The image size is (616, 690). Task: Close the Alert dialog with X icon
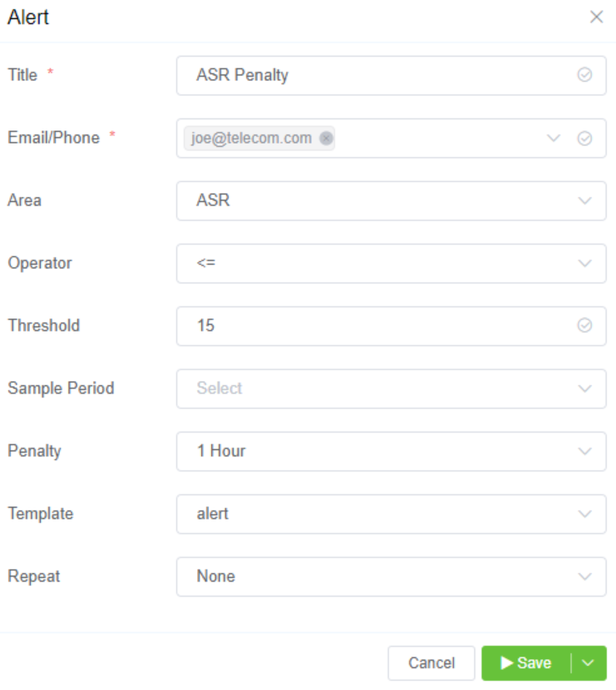(596, 17)
